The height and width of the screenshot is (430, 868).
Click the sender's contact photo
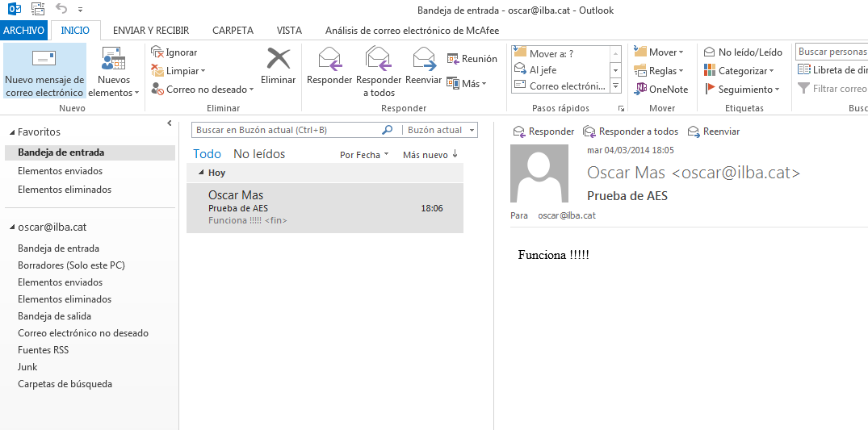[x=539, y=173]
